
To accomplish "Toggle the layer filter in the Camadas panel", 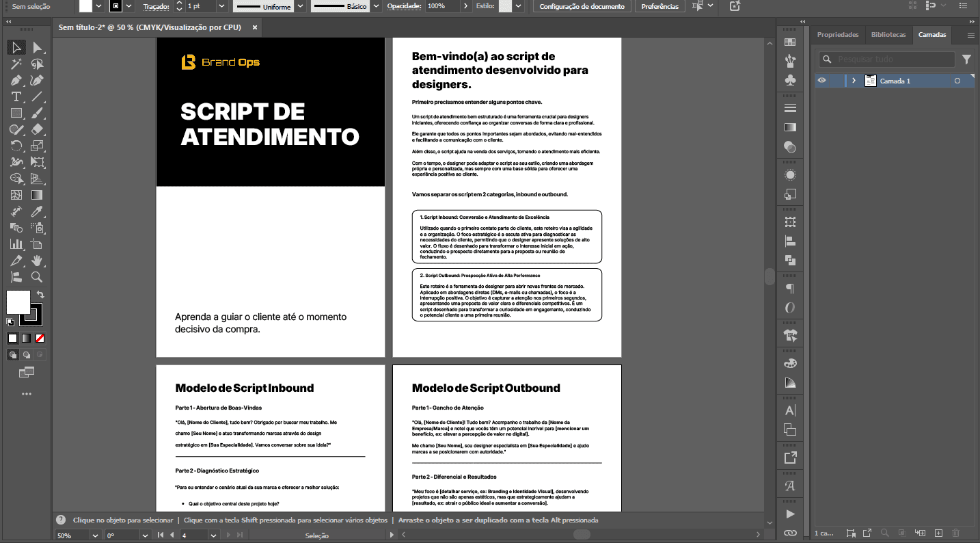I will coord(966,59).
